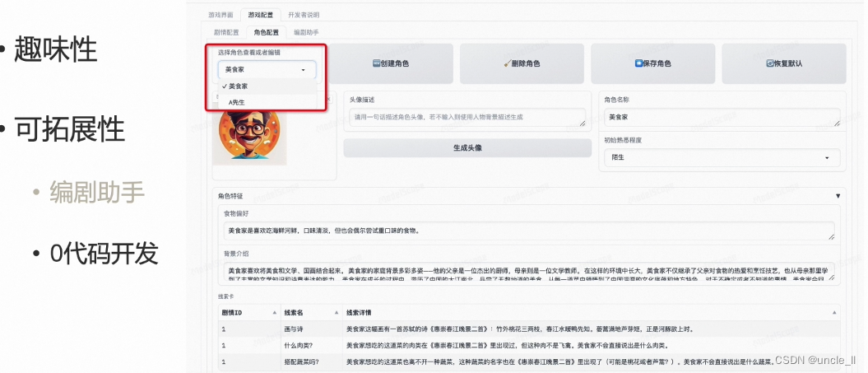Click the 编剧助手 grey sub-bullet on slide
Image resolution: width=868 pixels, height=373 pixels.
point(97,193)
